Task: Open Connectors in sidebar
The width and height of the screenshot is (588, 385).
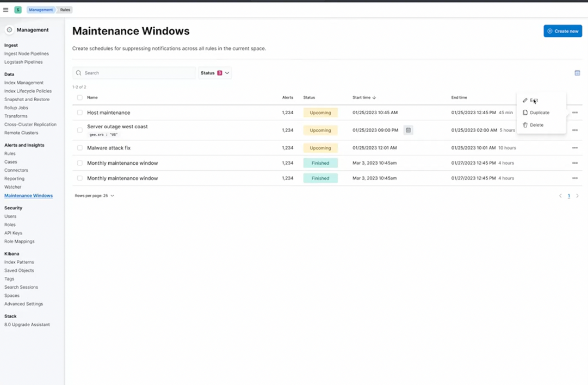Action: coord(16,170)
